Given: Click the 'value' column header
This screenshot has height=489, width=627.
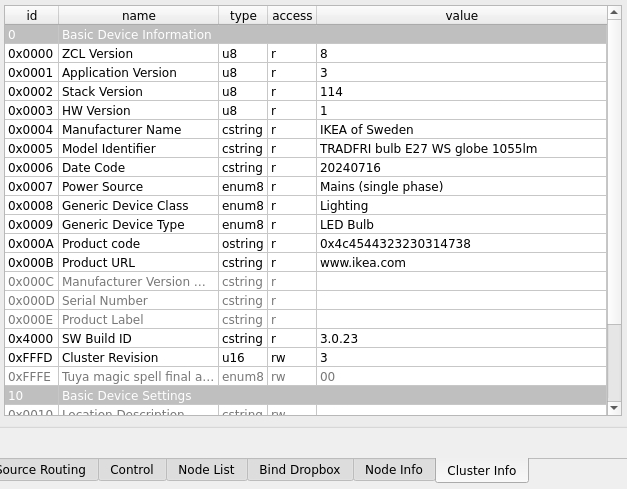Looking at the screenshot, I should click(x=461, y=16).
